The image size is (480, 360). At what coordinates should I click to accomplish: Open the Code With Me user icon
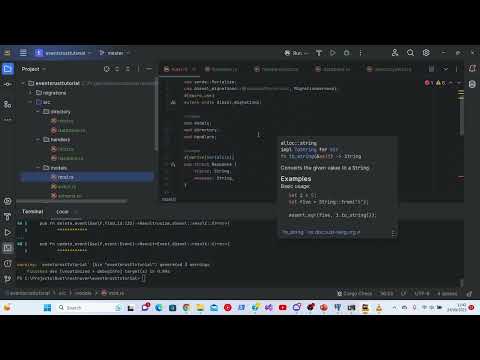[395, 53]
